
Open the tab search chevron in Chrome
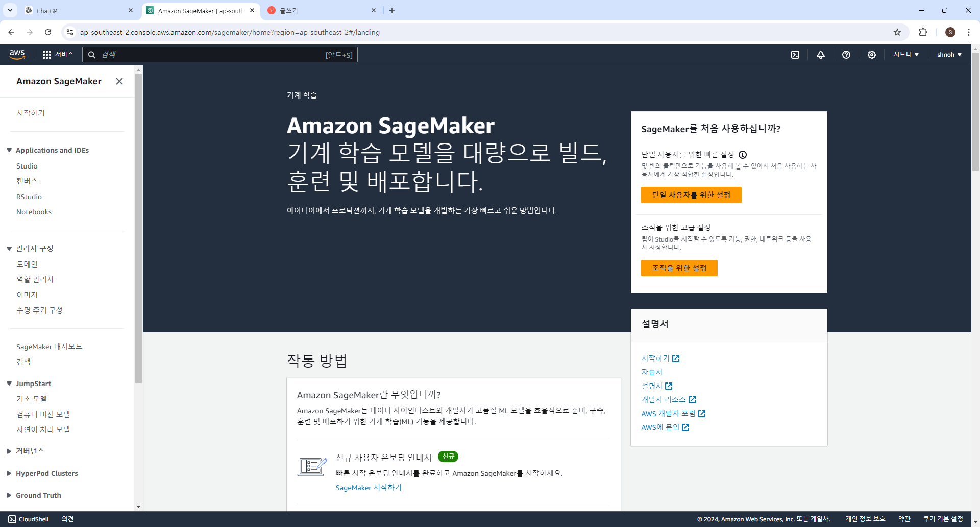[10, 10]
